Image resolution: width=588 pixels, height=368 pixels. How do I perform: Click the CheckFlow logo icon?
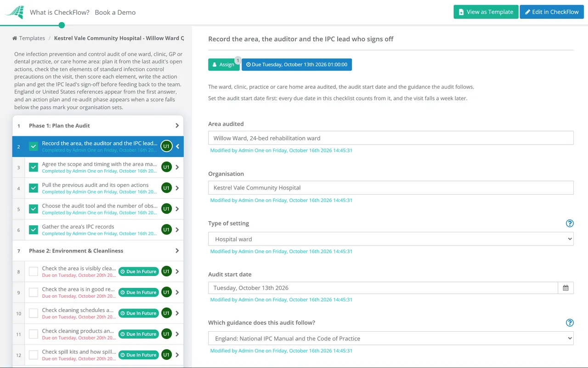(14, 12)
